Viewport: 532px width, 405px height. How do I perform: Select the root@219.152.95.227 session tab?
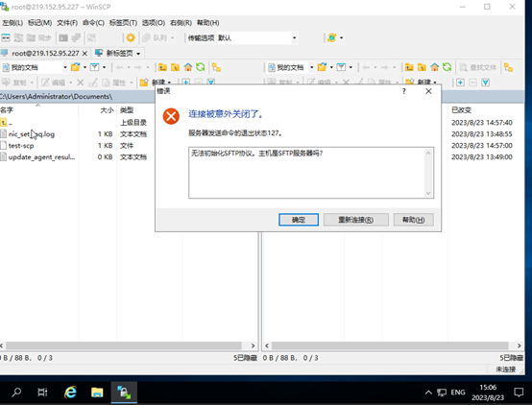coord(45,53)
